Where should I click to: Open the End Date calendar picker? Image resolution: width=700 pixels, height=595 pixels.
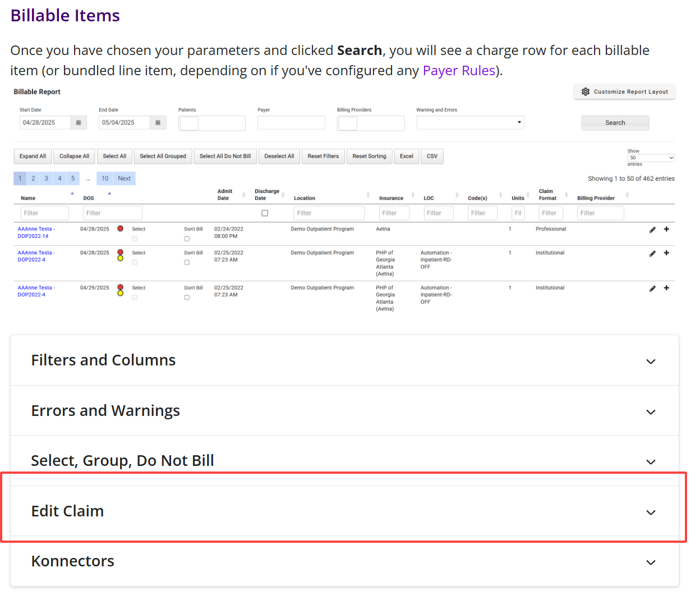[158, 122]
